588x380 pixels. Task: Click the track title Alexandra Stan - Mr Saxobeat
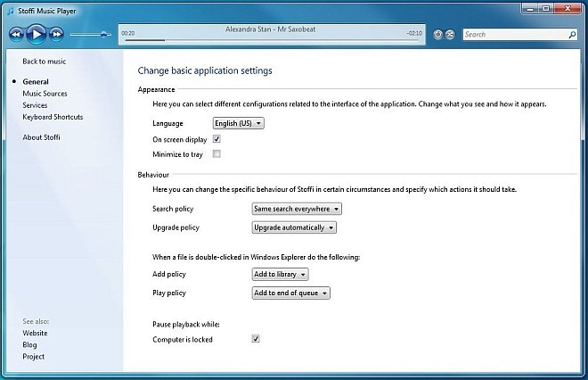pyautogui.click(x=270, y=29)
